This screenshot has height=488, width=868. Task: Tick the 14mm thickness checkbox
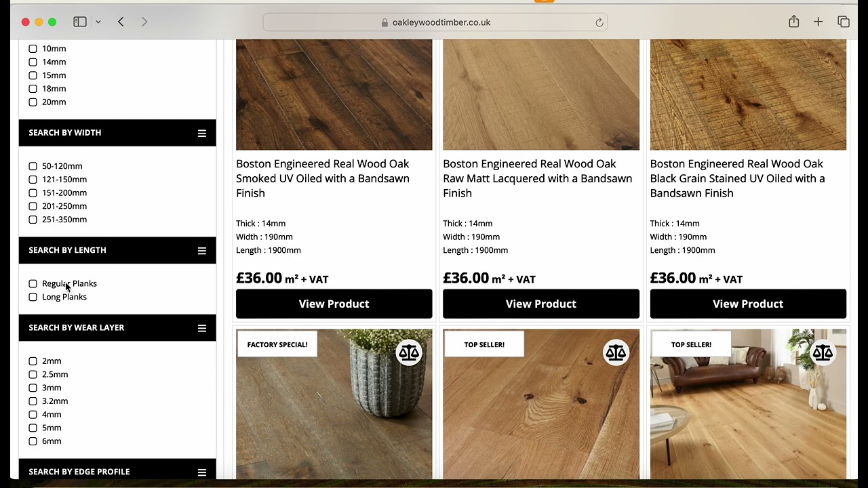tap(33, 62)
